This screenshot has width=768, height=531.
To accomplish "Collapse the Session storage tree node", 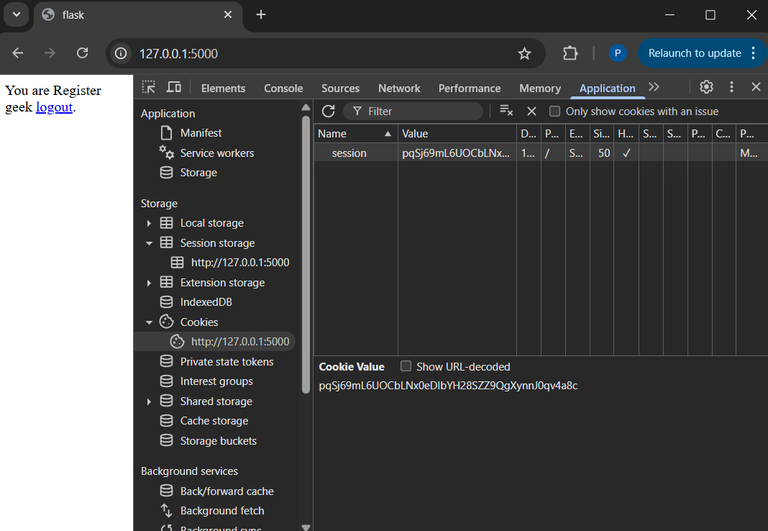I will [x=149, y=243].
